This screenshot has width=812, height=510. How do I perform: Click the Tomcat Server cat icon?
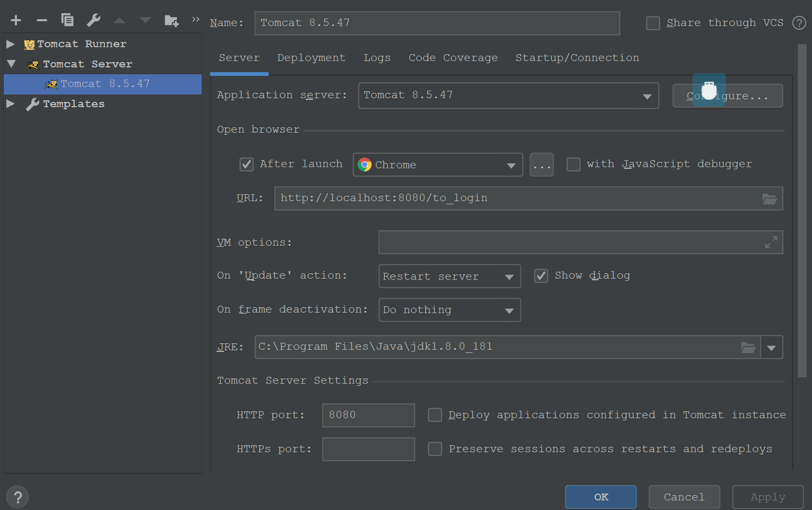tap(32, 65)
